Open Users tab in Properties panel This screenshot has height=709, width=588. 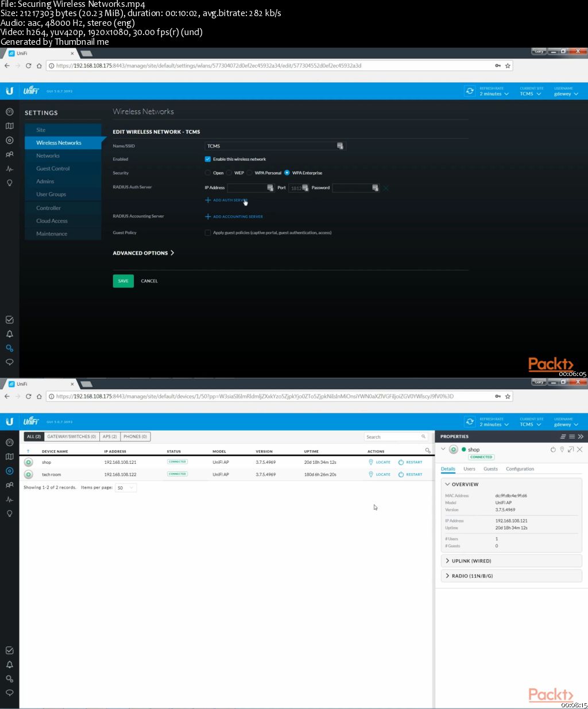(x=469, y=469)
